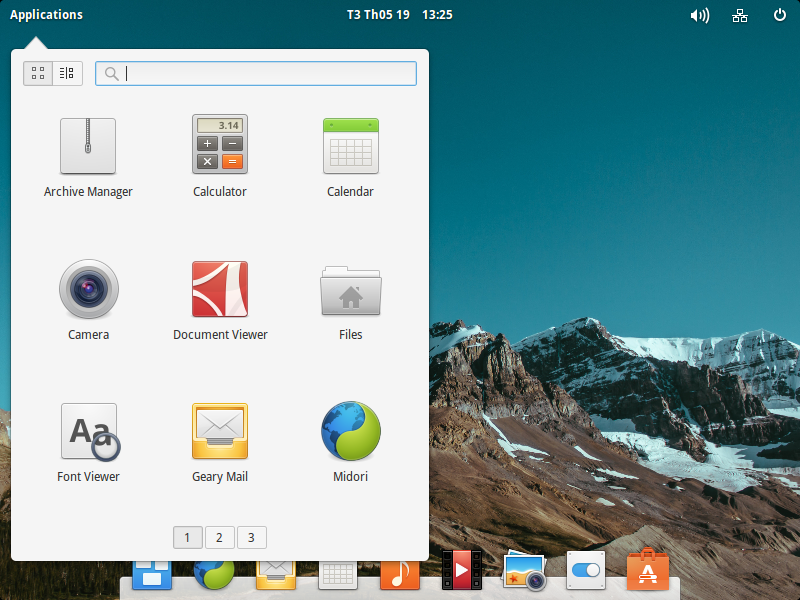This screenshot has width=800, height=600.
Task: Open Document Viewer
Action: (220, 299)
